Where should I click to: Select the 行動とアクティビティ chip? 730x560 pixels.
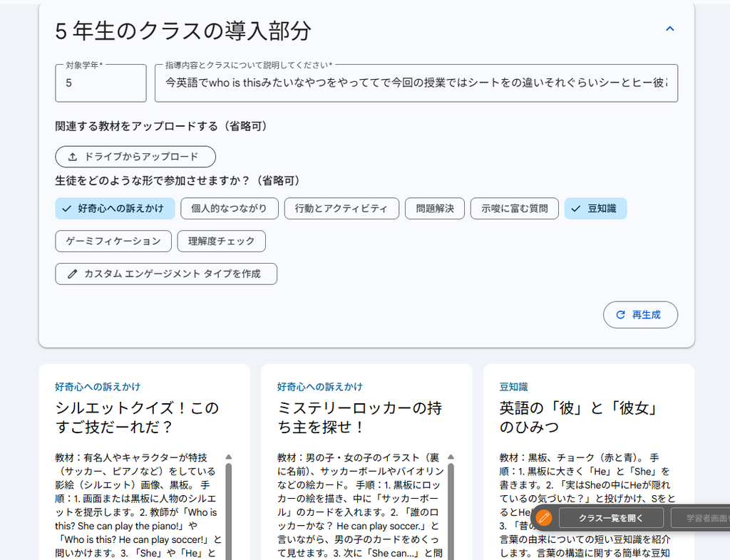341,208
